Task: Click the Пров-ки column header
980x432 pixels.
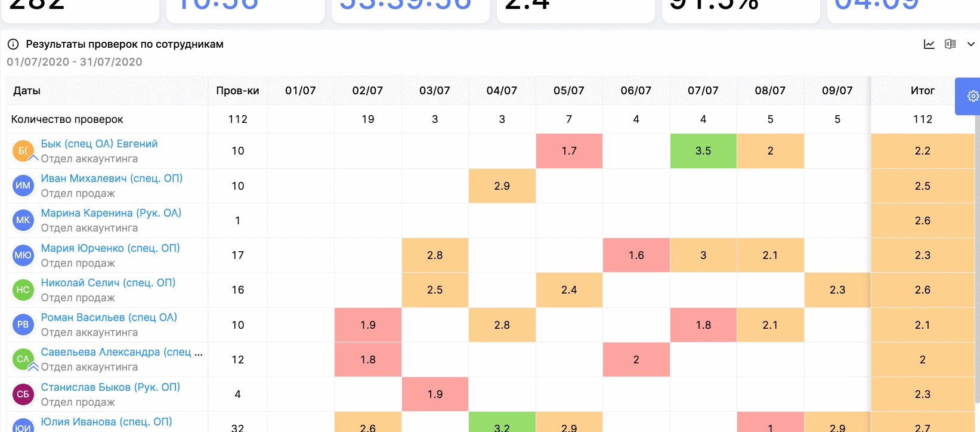Action: pyautogui.click(x=237, y=91)
